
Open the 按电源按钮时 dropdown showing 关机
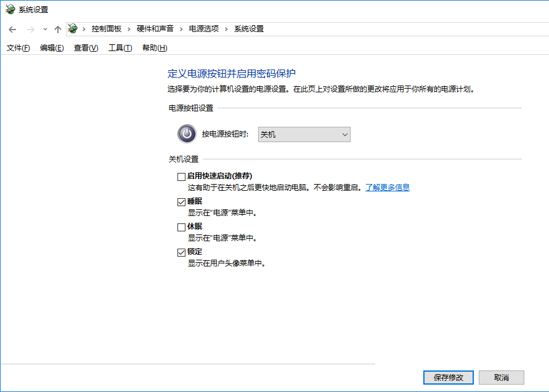tap(304, 134)
